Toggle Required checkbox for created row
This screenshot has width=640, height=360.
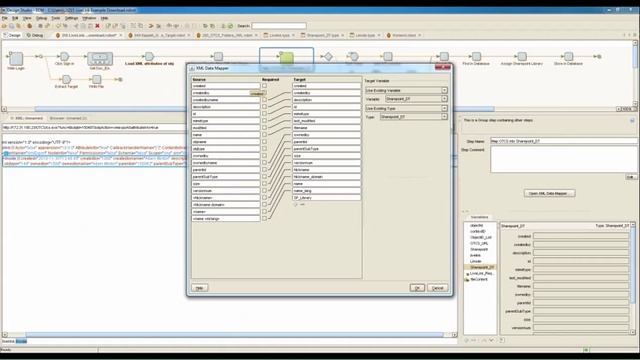click(264, 86)
